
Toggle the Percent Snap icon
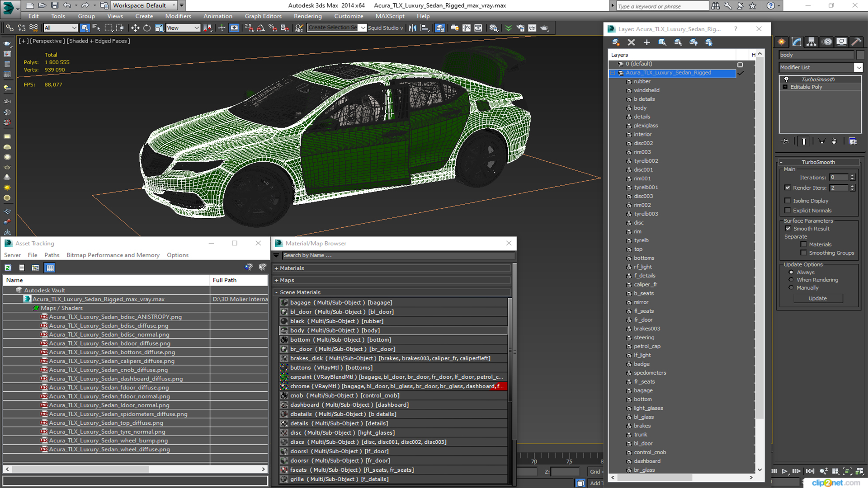[x=273, y=28]
